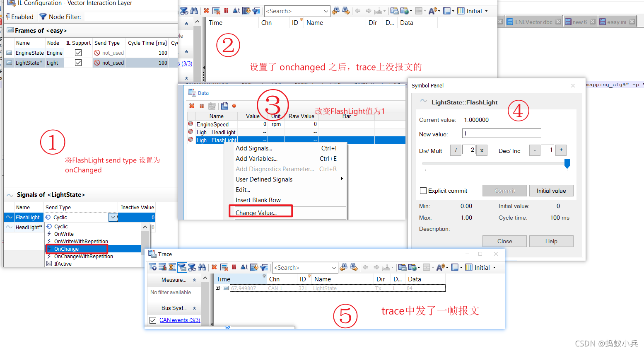Screen dimensions: 644x351
Task: Switch to the easy.ini tab
Action: [x=617, y=22]
